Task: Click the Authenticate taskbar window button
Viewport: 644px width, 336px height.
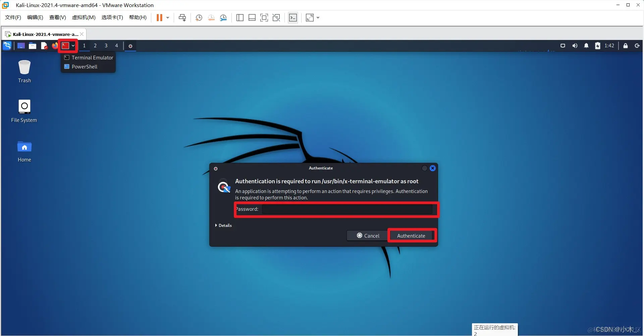Action: click(130, 46)
